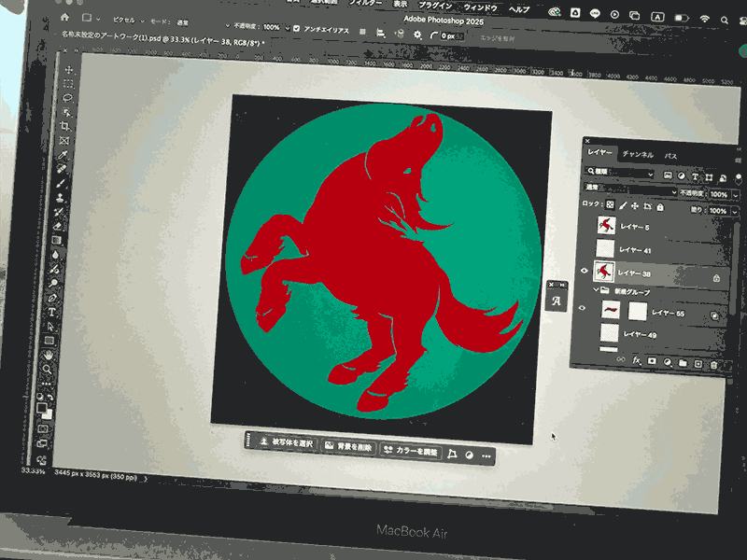
Task: Toggle lock position icon
Action: [x=635, y=205]
